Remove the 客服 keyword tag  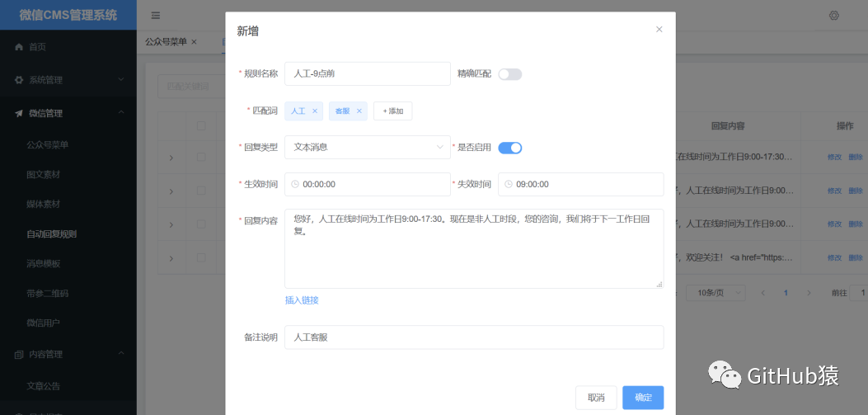click(359, 111)
